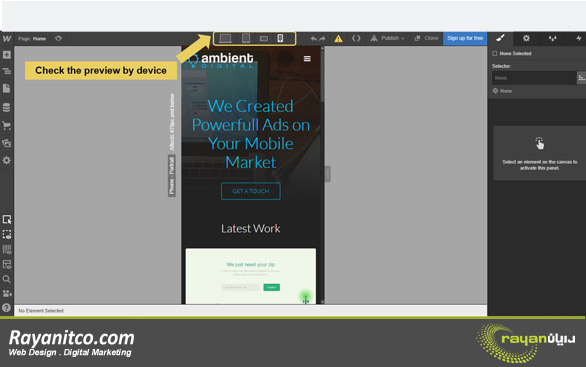Click the Phone - Portrait breakpoint label
586x367 pixels.
point(172,176)
